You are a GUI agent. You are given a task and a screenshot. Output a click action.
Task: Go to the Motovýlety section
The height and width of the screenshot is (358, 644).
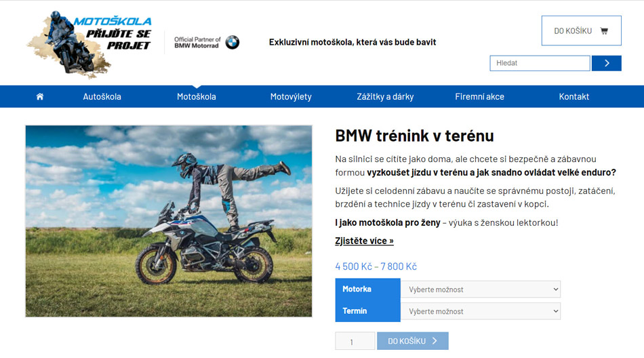click(291, 96)
